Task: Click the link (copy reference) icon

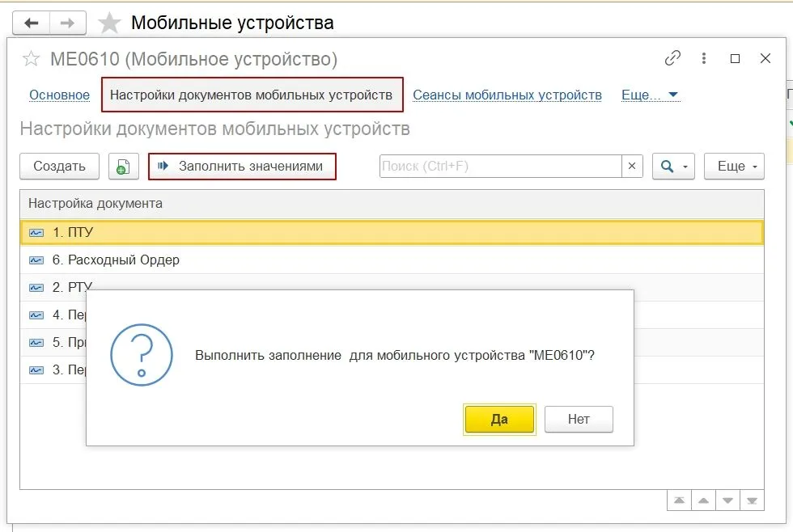Action: pos(672,58)
